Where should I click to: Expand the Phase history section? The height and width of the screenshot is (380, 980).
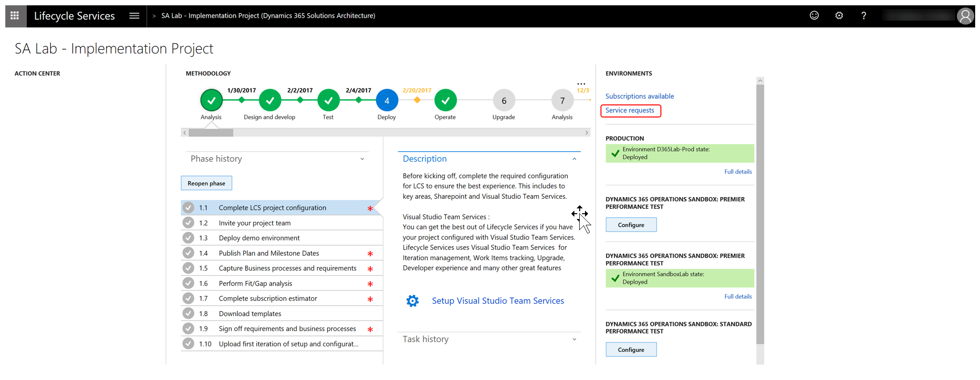pyautogui.click(x=362, y=159)
